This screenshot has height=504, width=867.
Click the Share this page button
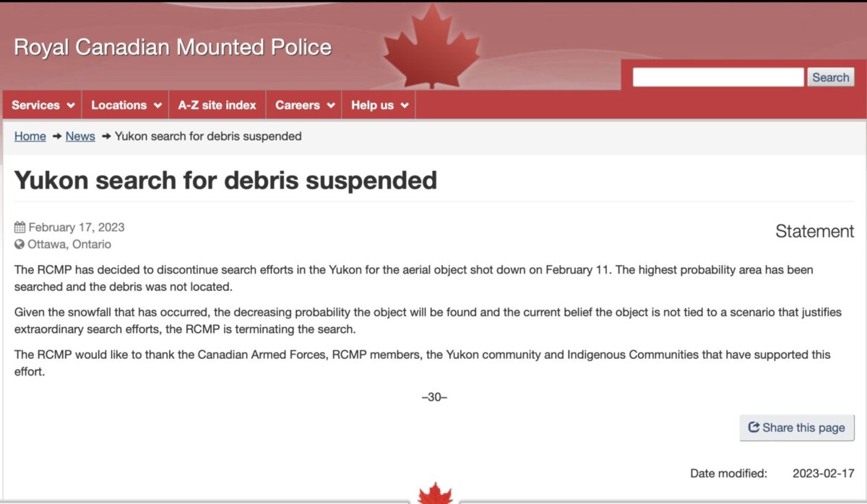[797, 427]
